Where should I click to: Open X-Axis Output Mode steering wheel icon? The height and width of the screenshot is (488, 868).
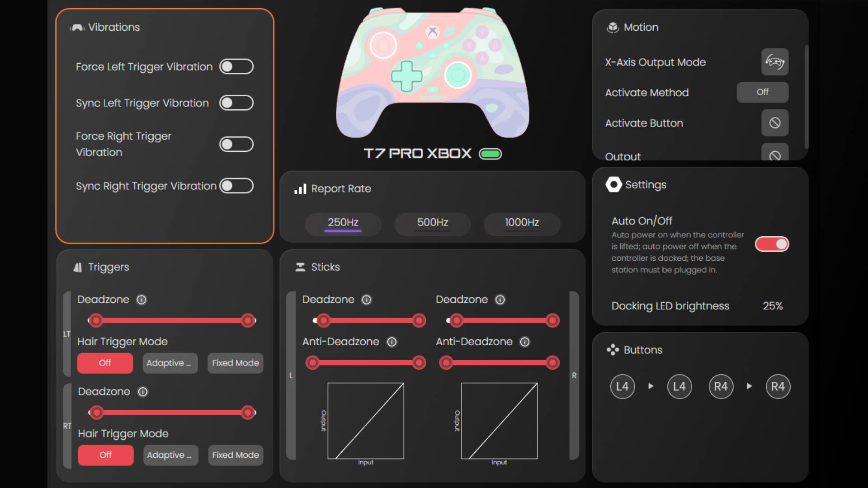point(775,62)
